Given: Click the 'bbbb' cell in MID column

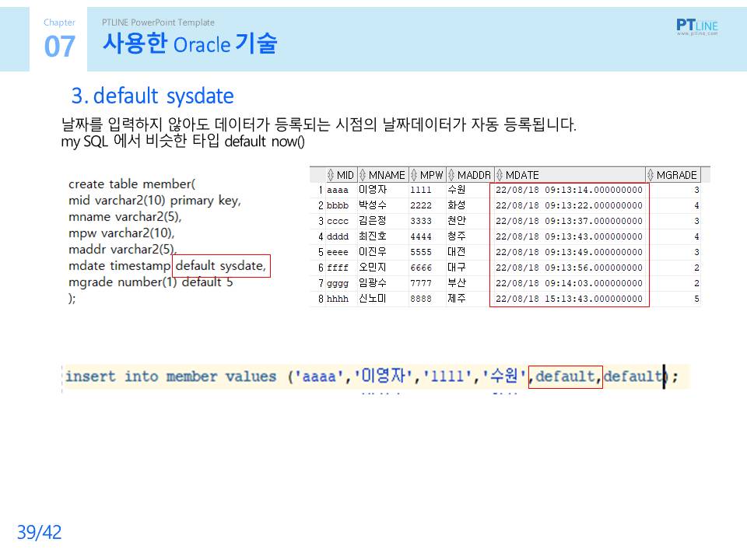Looking at the screenshot, I should 337,205.
